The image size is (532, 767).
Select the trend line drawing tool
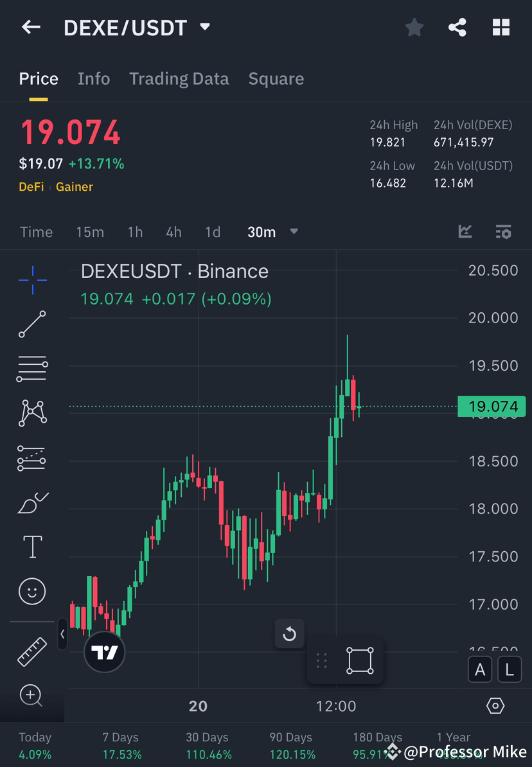pyautogui.click(x=32, y=324)
